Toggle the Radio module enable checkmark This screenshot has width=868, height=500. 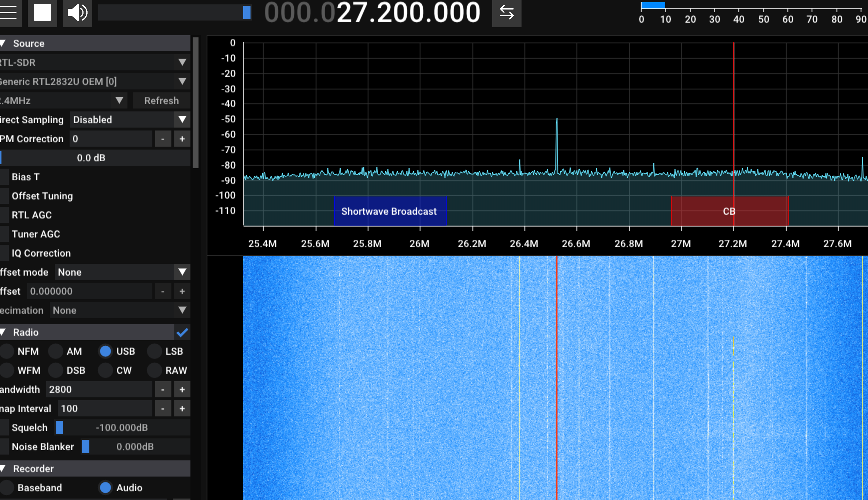[x=182, y=332]
